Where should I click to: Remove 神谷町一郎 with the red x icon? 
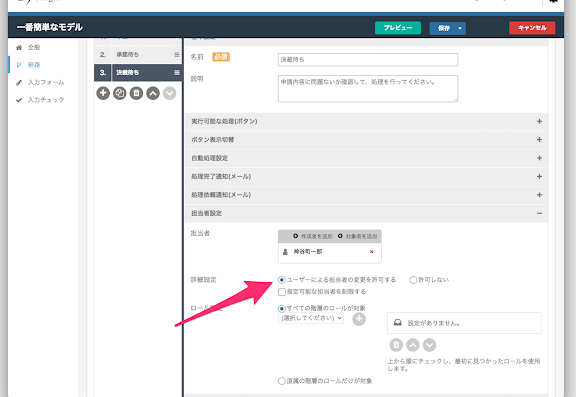click(x=371, y=252)
